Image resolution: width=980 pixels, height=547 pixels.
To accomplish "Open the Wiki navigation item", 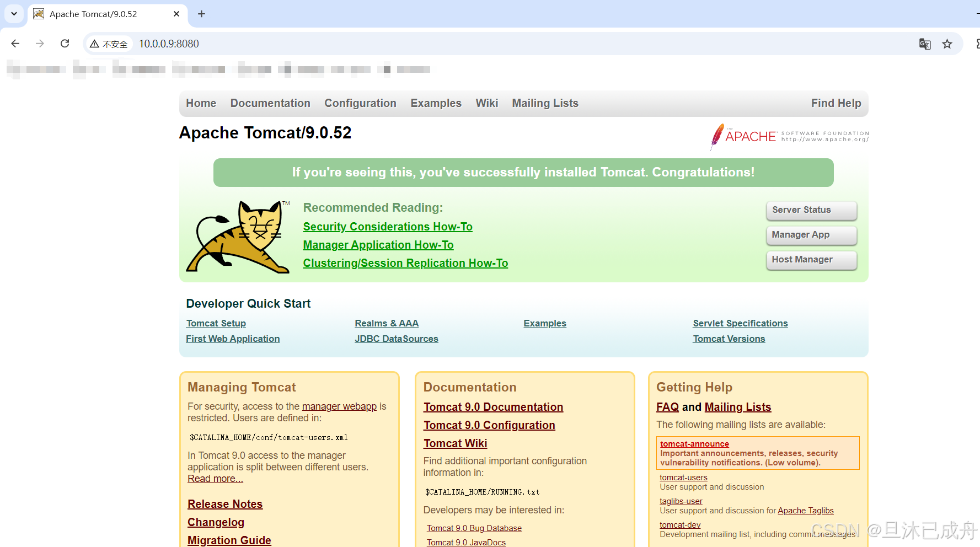I will 487,103.
